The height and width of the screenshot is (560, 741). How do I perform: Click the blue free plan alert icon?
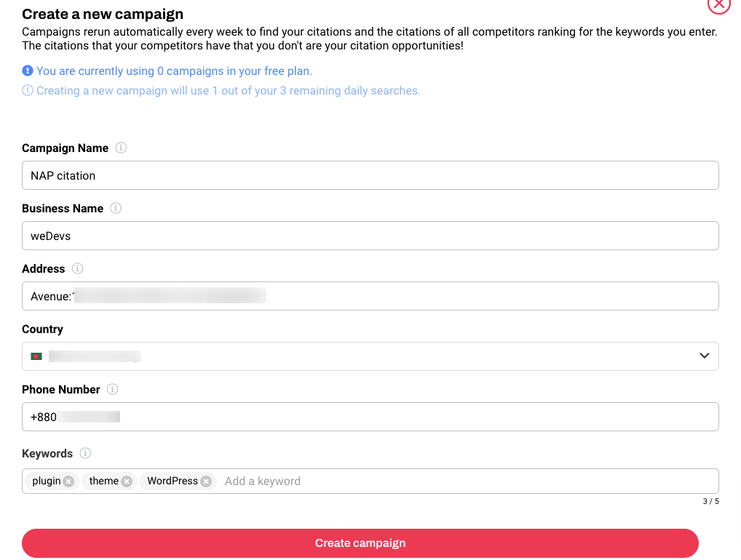point(28,71)
